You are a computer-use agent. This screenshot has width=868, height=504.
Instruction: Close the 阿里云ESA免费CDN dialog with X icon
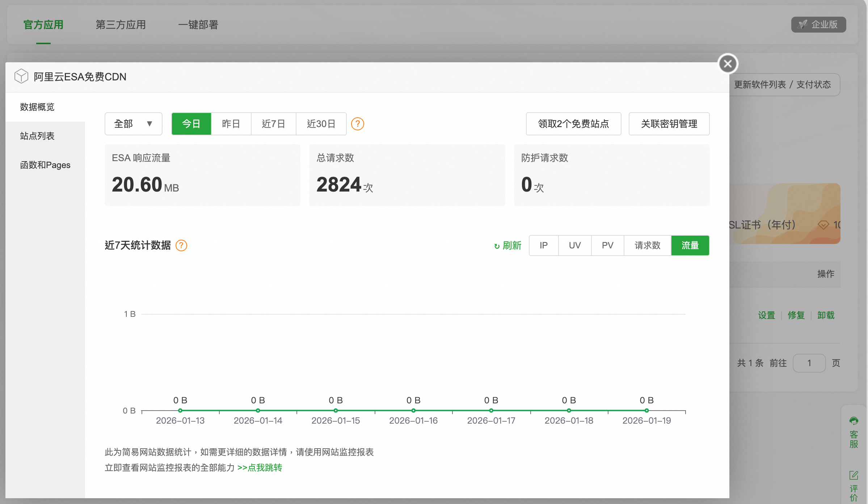(x=728, y=64)
